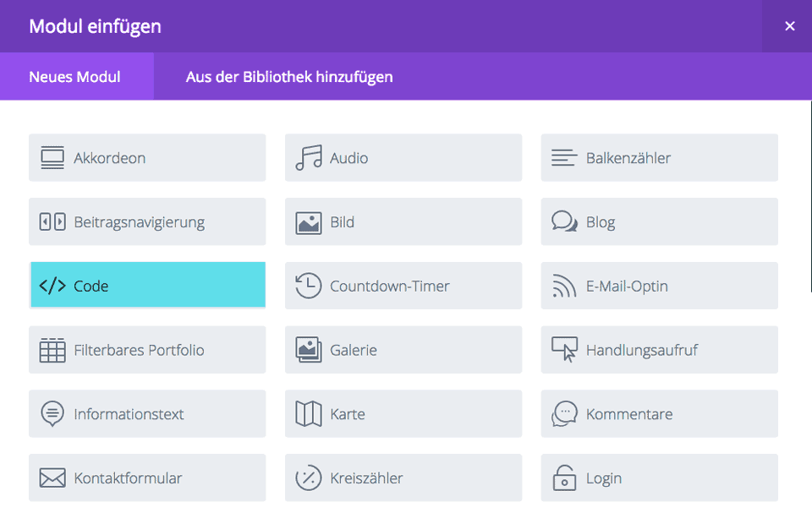Close the Modul einfügen dialog
The image size is (812, 513).
click(789, 26)
